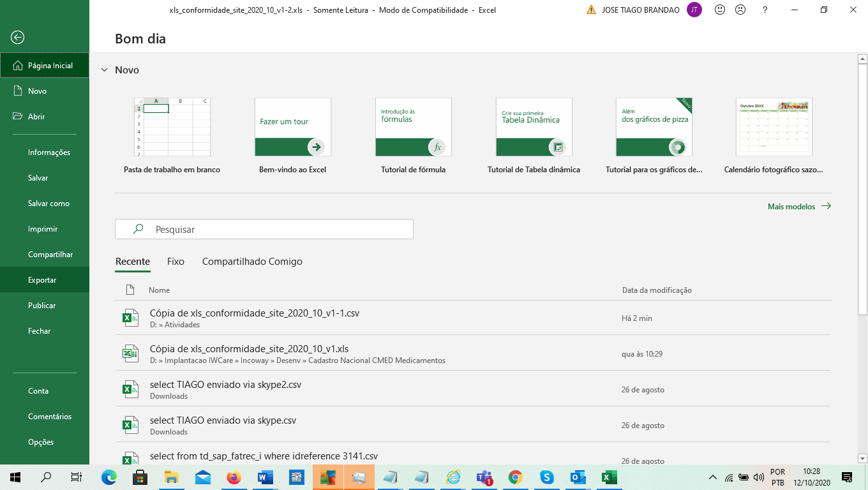Open Comentários in the sidebar

click(45, 417)
